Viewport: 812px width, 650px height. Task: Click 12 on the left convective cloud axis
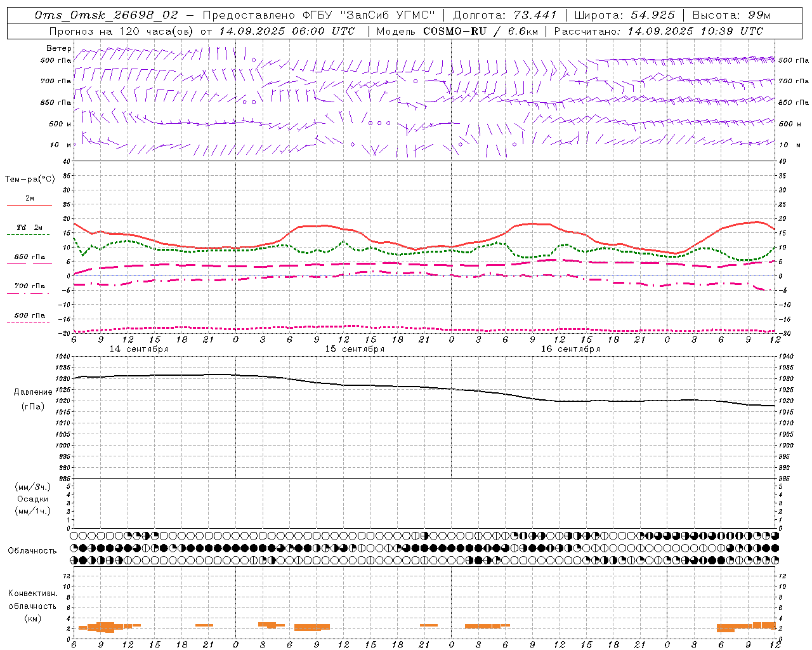[67, 576]
